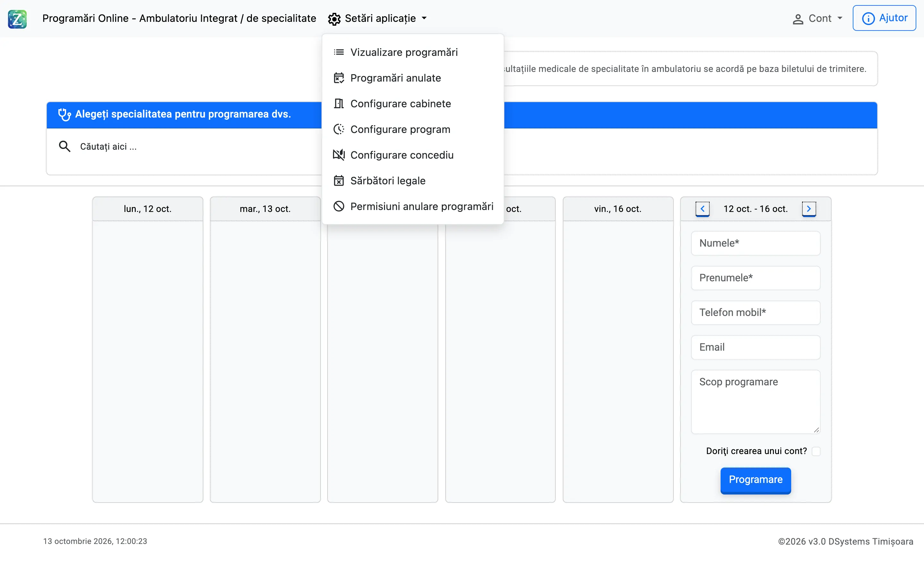924x578 pixels.
Task: Click the gear icon beside Setări aplicație
Action: coord(334,19)
